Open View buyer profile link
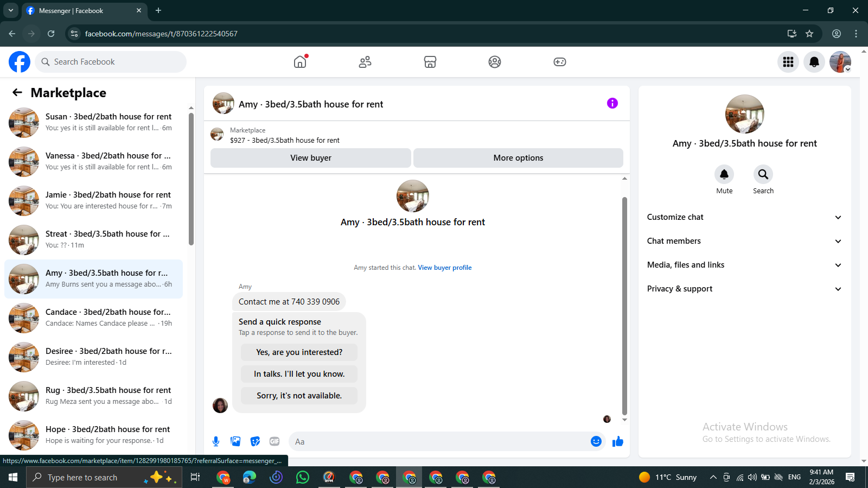 444,268
